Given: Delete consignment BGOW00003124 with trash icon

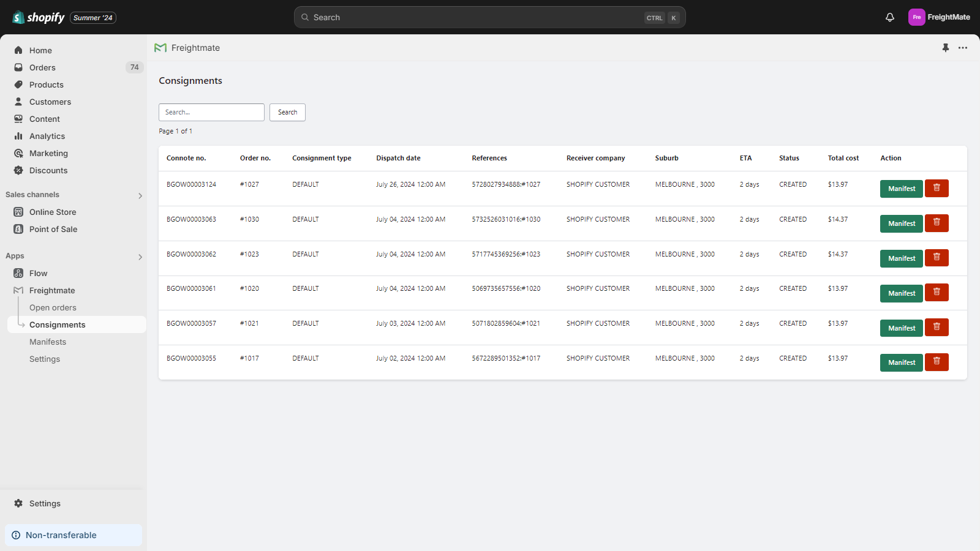Looking at the screenshot, I should [x=937, y=189].
